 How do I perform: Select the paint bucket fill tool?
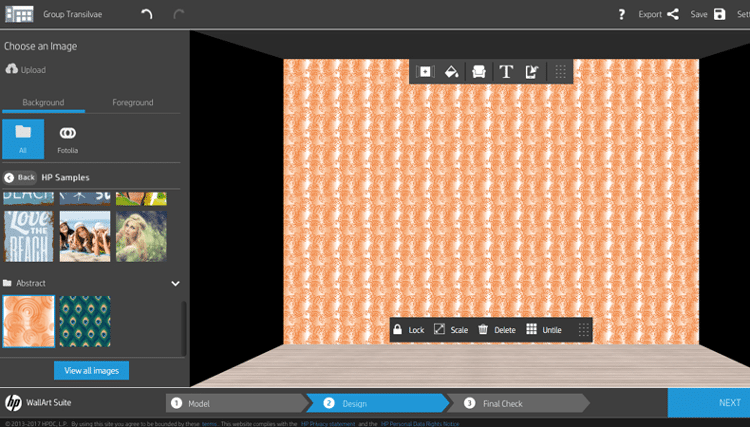tap(452, 72)
